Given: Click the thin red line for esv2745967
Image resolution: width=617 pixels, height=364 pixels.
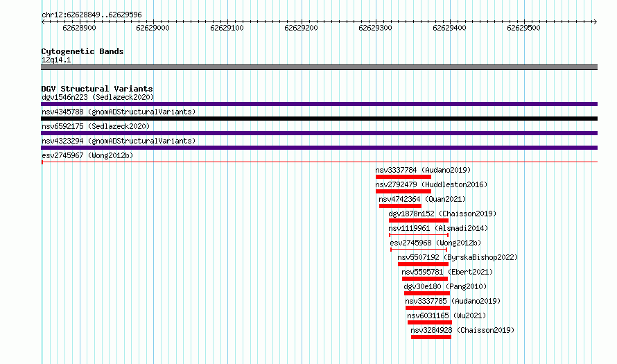Looking at the screenshot, I should click(x=319, y=162).
